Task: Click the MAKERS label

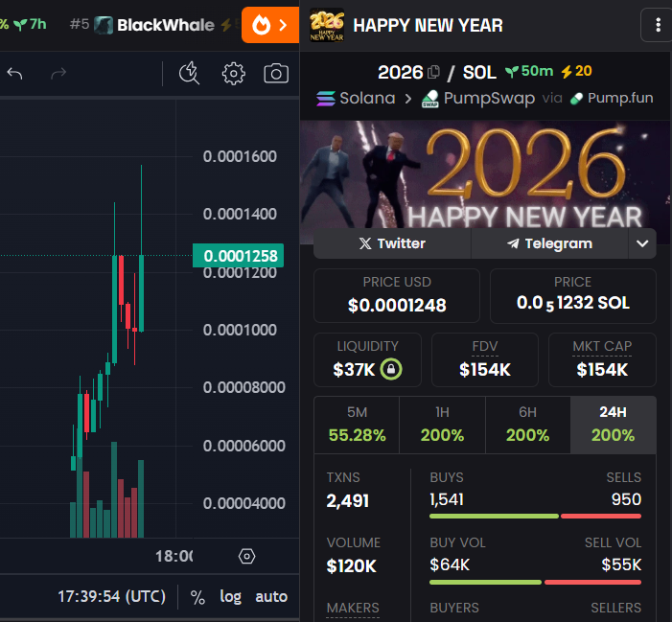Action: 353,608
